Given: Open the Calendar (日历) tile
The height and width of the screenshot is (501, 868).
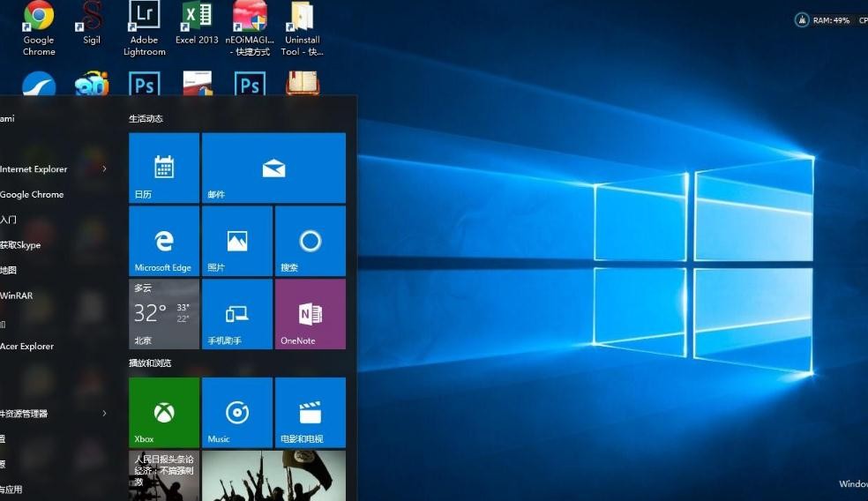Looking at the screenshot, I should tap(164, 168).
